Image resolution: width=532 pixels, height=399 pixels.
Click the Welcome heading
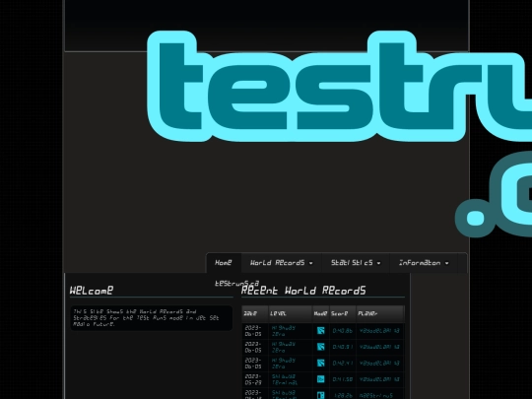pyautogui.click(x=92, y=291)
